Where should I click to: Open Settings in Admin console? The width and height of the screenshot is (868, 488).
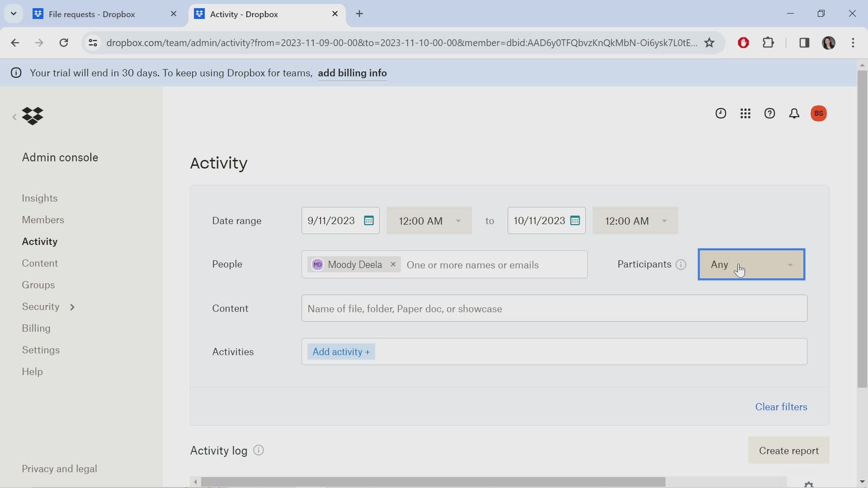[x=41, y=350]
